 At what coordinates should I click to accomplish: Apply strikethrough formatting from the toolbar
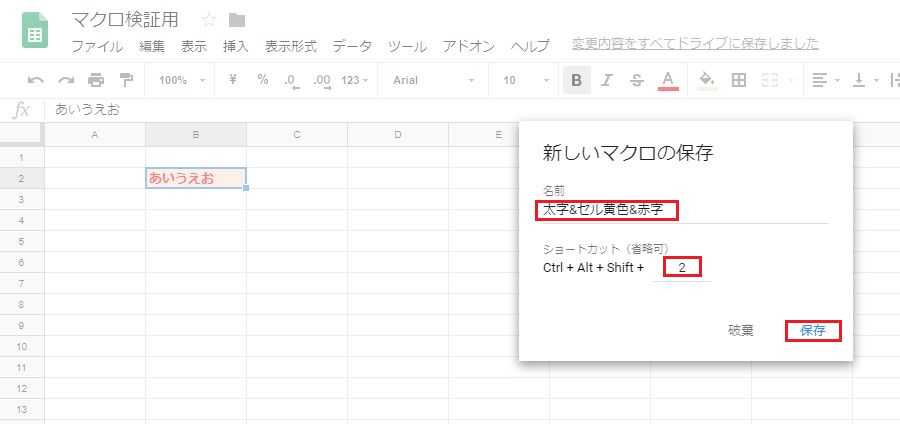pos(637,80)
